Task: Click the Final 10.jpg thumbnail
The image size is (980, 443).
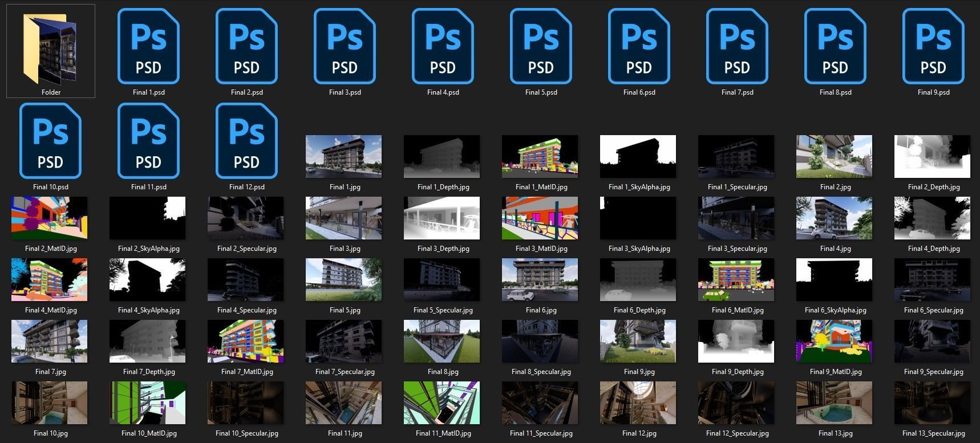Action: click(50, 403)
